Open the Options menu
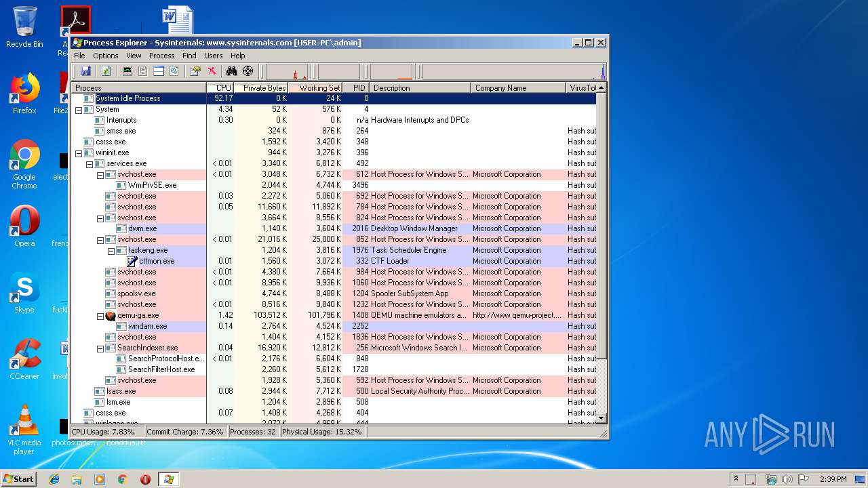 pos(106,56)
